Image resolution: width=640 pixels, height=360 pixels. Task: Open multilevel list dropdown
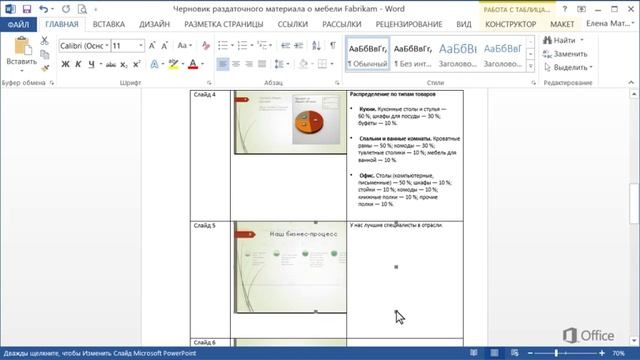[270, 45]
